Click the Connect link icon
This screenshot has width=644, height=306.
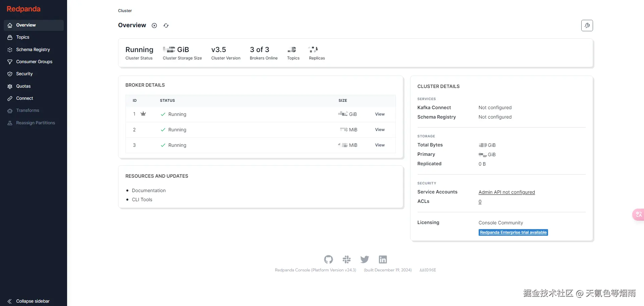tap(10, 98)
